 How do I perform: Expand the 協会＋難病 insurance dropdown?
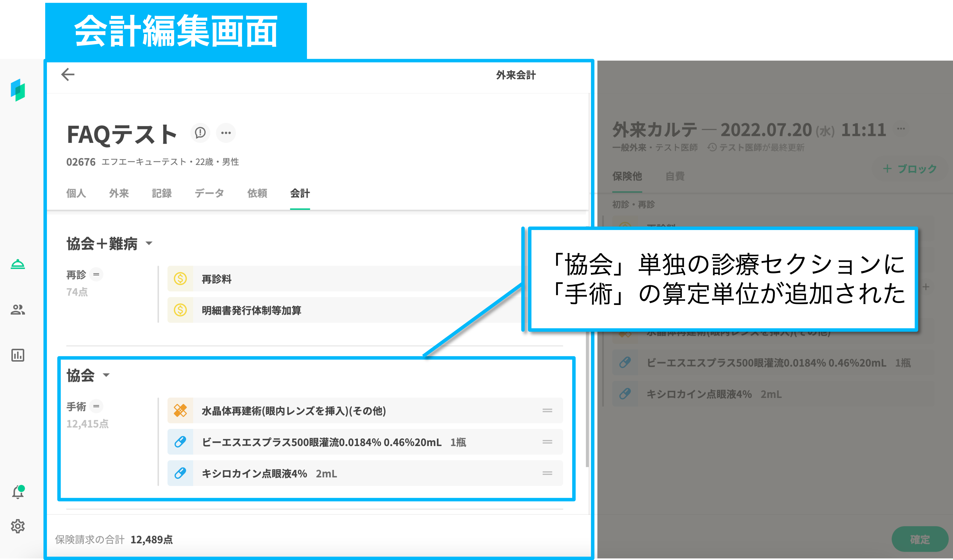click(149, 243)
